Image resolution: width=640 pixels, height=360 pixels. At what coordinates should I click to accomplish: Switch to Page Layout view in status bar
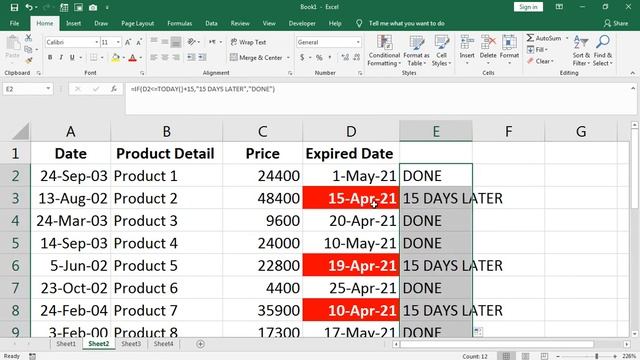(x=526, y=356)
